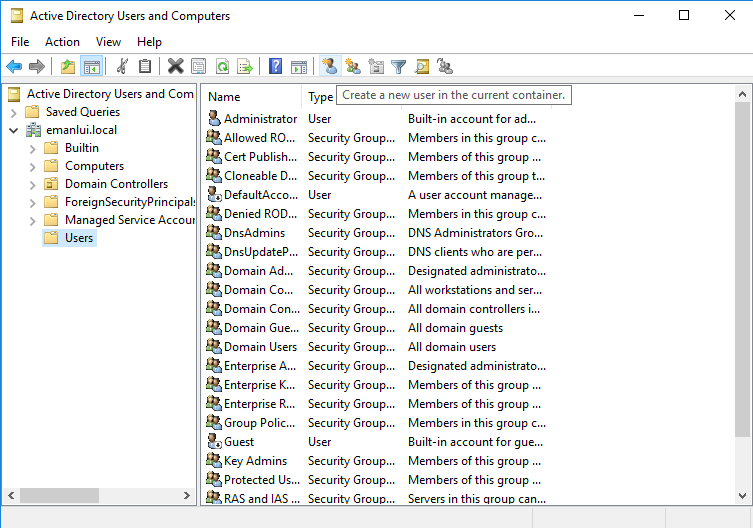753x528 pixels.
Task: Open the Action menu
Action: point(62,42)
